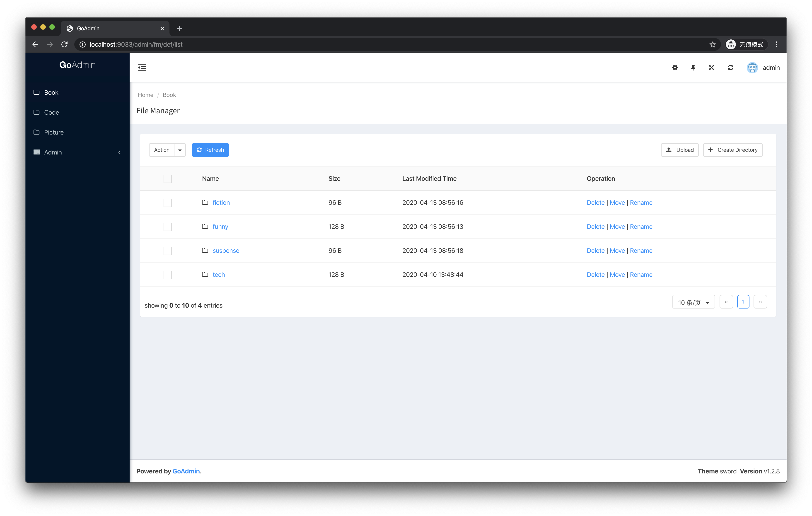
Task: Bookmark page with the star icon
Action: coord(712,44)
